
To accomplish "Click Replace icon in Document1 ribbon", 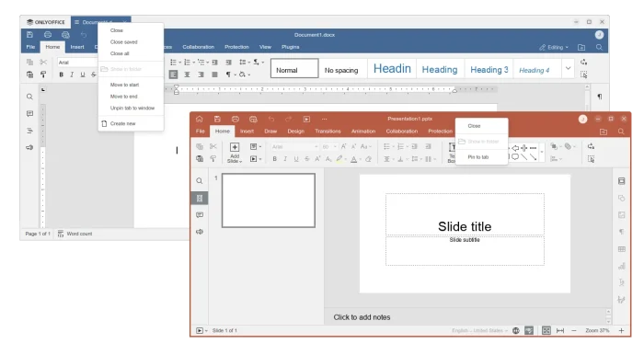I will (583, 63).
